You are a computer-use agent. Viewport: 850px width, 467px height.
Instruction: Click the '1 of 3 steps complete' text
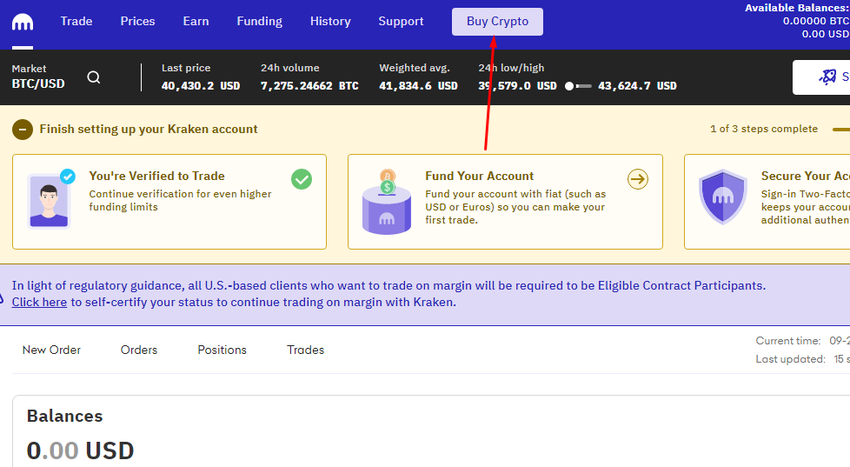pyautogui.click(x=764, y=129)
